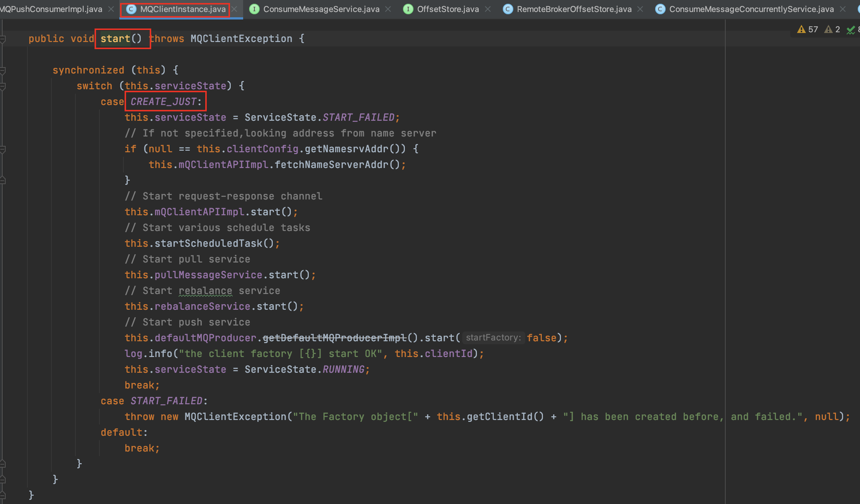Image resolution: width=860 pixels, height=504 pixels.
Task: Click the start() method name
Action: [x=115, y=39]
